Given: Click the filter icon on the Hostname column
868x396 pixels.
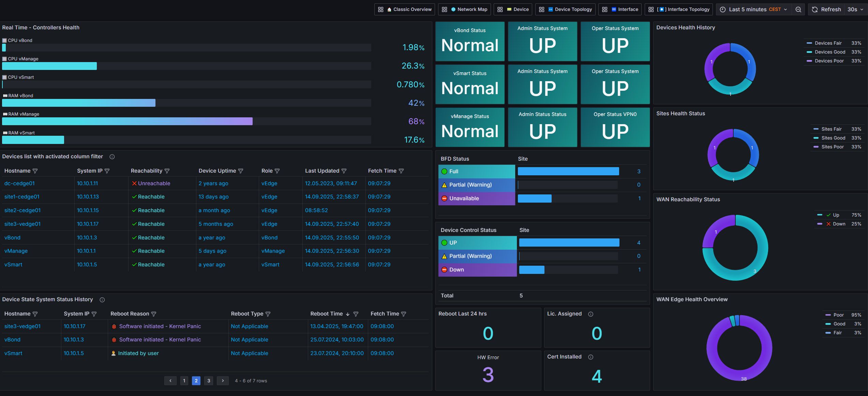Looking at the screenshot, I should 35,171.
